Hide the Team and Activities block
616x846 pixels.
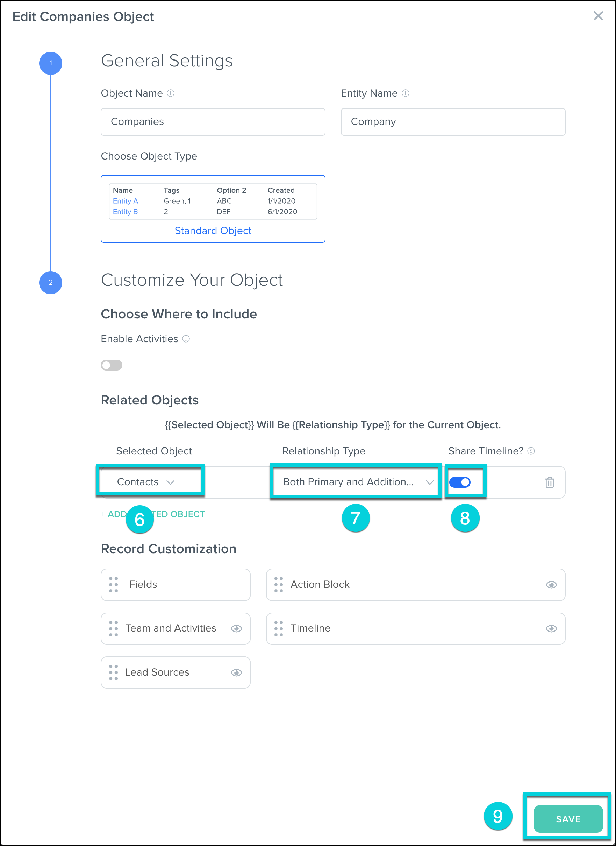coord(236,629)
